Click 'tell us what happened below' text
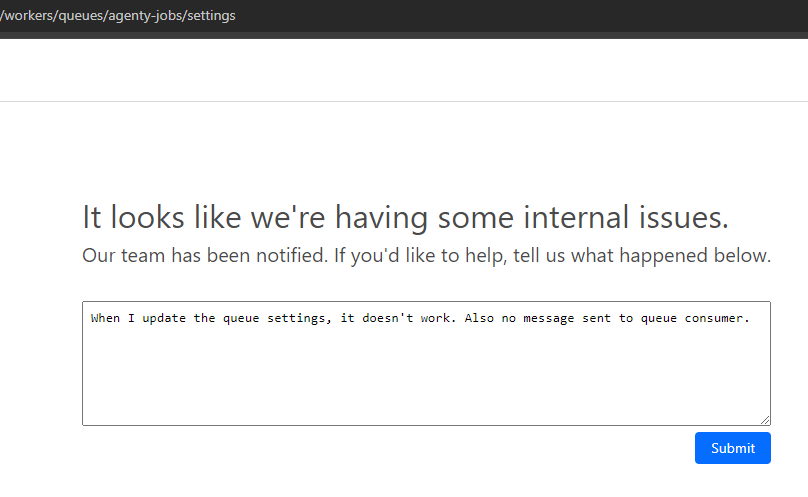808x497 pixels. [641, 256]
